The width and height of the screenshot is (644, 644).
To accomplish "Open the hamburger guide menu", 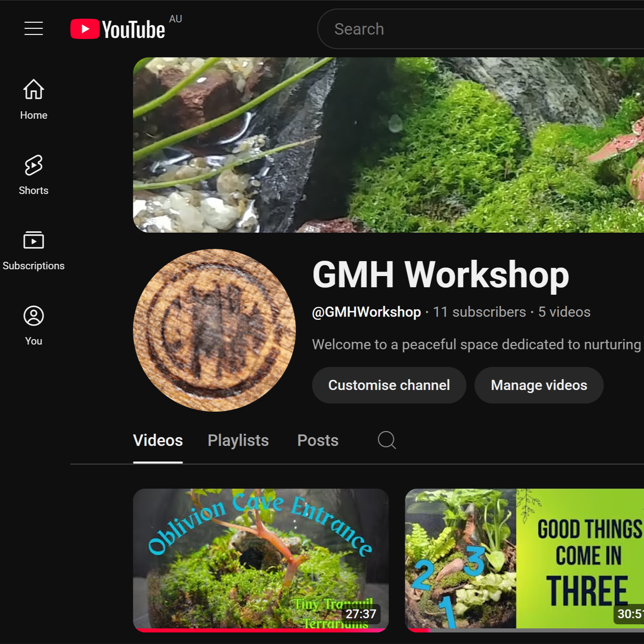I will (x=34, y=28).
